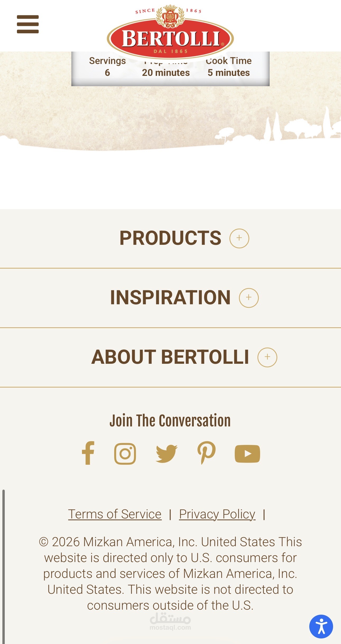Click the Cook Time 5 minutes info
Screen dimensions: 341x644
click(229, 67)
